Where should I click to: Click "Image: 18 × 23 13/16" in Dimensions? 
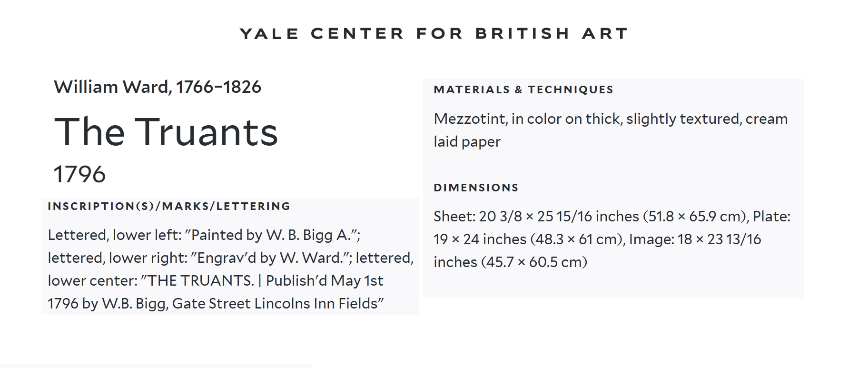pyautogui.click(x=695, y=239)
